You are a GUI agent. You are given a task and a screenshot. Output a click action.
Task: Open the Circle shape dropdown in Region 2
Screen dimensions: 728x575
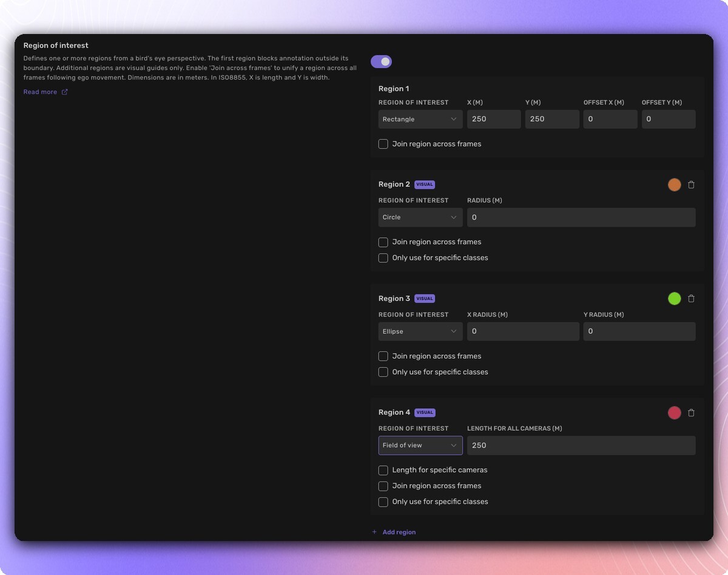pyautogui.click(x=420, y=217)
